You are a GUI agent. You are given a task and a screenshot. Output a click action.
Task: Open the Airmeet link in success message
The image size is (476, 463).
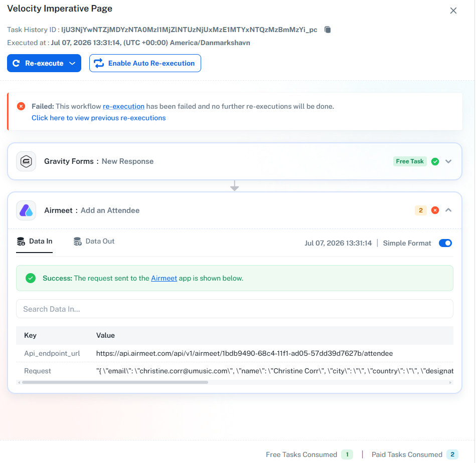(x=164, y=278)
